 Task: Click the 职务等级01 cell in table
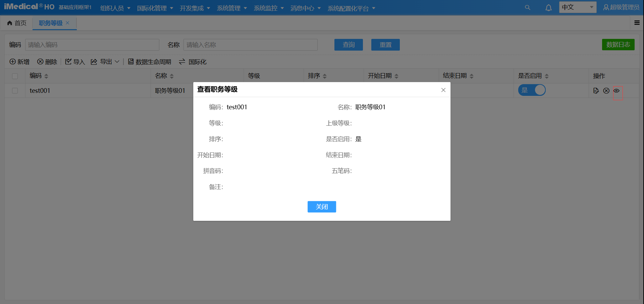(x=170, y=90)
